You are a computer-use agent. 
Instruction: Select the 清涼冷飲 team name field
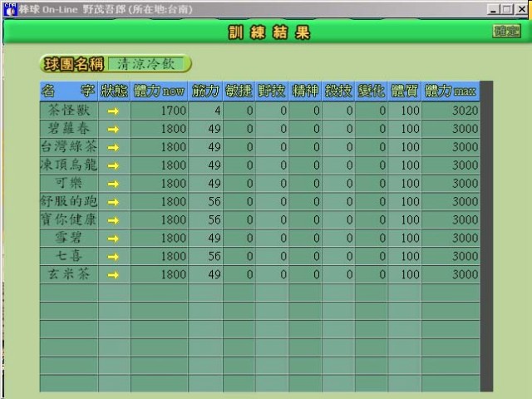pos(148,64)
